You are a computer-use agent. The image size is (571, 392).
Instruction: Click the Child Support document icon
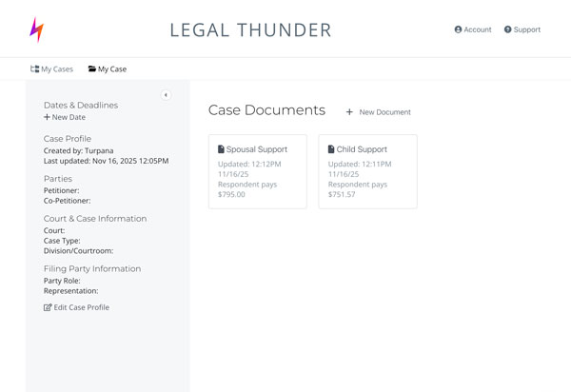[331, 149]
